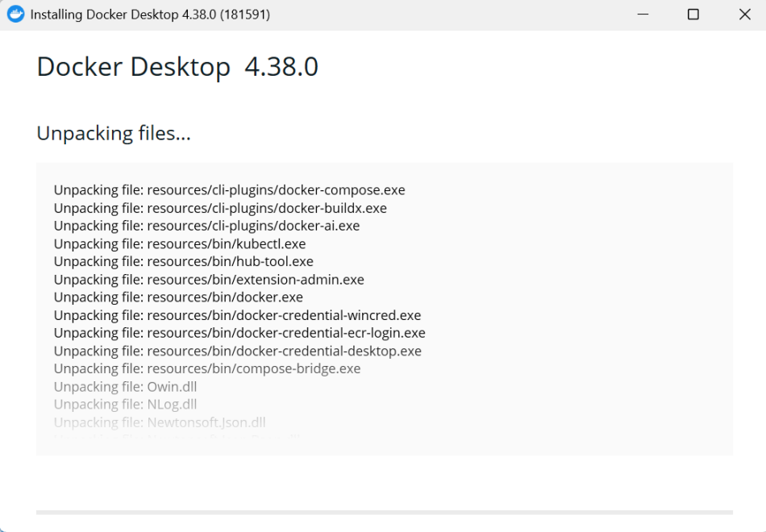This screenshot has height=532, width=766.
Task: Select the NLog.dll log line
Action: [x=126, y=404]
